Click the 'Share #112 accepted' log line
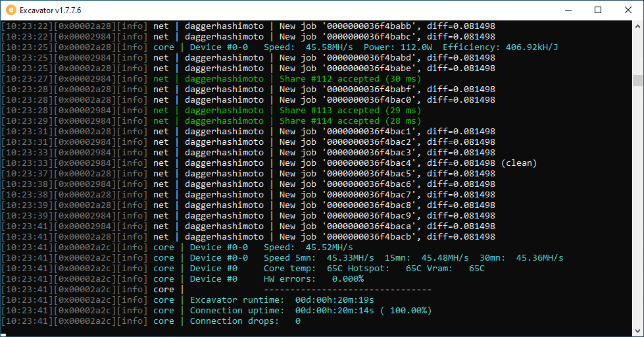Viewport: 644px width, 337px height. click(x=349, y=79)
